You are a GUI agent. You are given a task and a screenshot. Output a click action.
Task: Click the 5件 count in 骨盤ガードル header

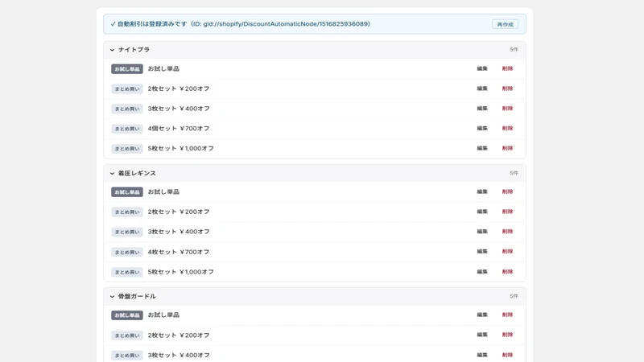coord(514,296)
